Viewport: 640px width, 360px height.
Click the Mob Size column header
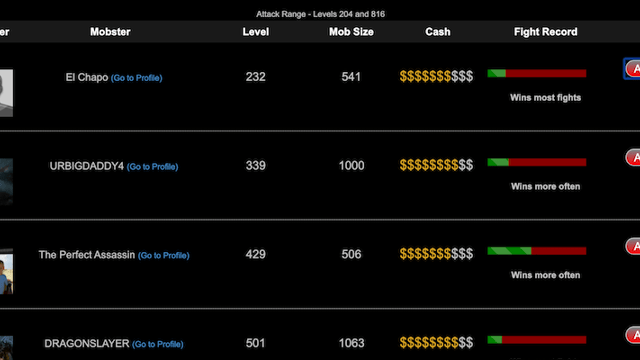(351, 32)
